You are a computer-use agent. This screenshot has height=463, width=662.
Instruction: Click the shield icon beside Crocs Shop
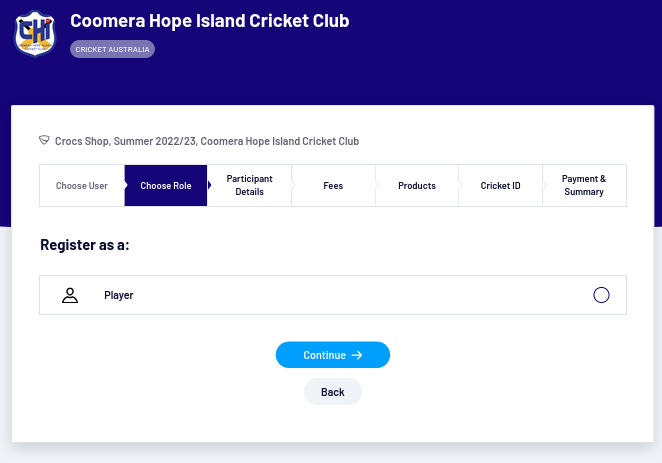(44, 140)
